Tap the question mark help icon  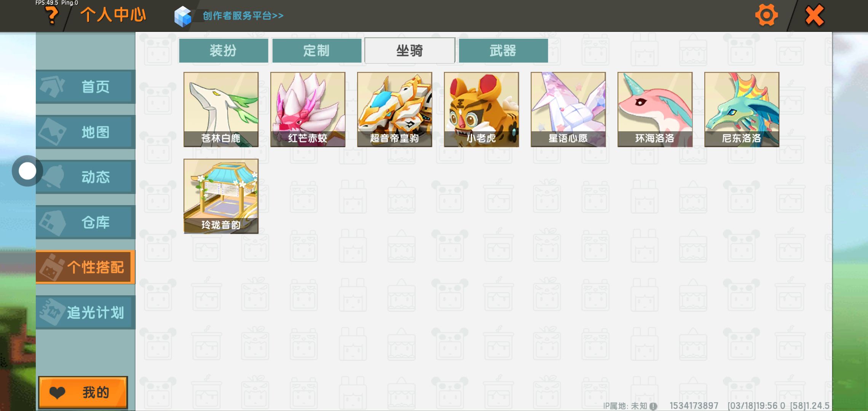pyautogui.click(x=52, y=15)
